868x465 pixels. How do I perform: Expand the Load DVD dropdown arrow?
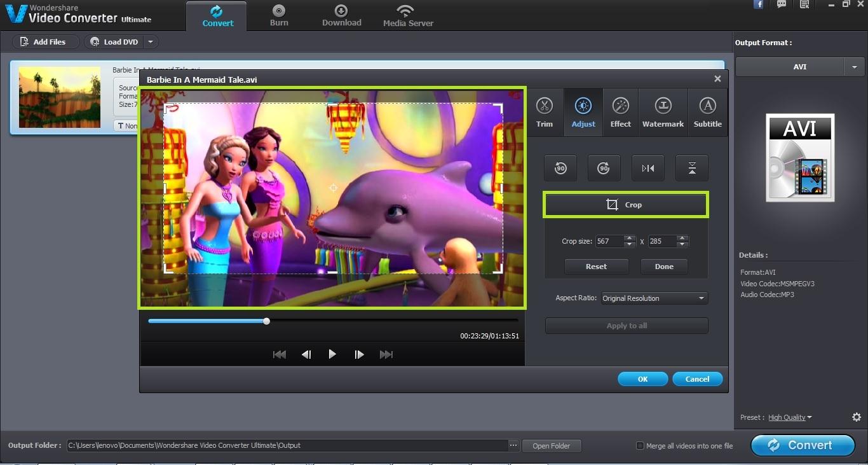(151, 42)
